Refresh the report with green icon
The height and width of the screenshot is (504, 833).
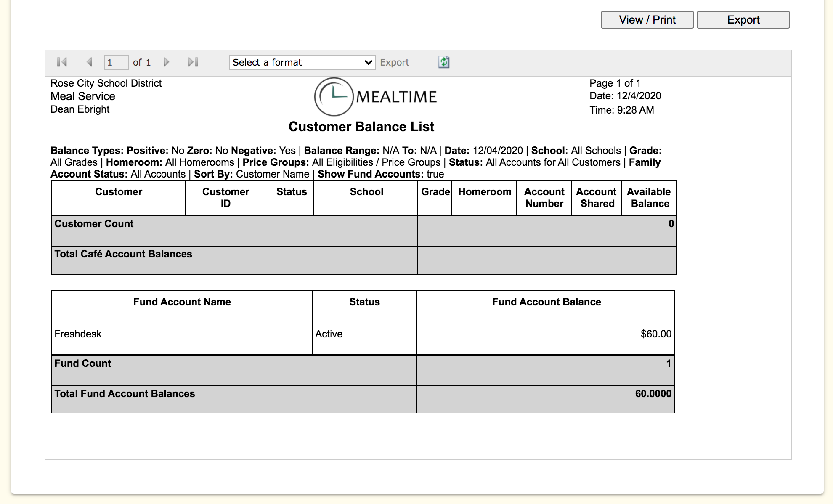pyautogui.click(x=444, y=62)
